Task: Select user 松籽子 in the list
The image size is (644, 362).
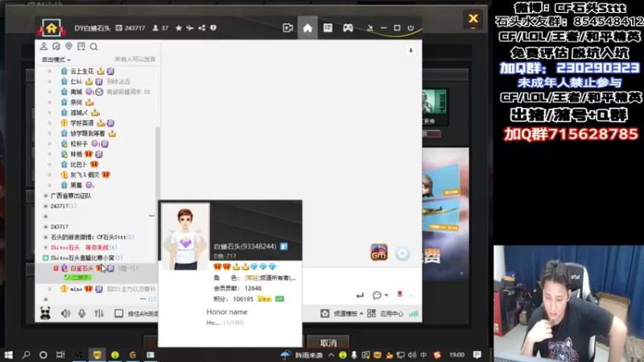Action: click(x=79, y=144)
